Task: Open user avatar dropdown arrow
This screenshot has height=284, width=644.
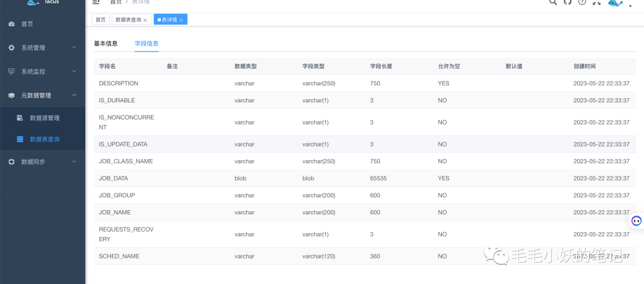Action: pyautogui.click(x=630, y=6)
